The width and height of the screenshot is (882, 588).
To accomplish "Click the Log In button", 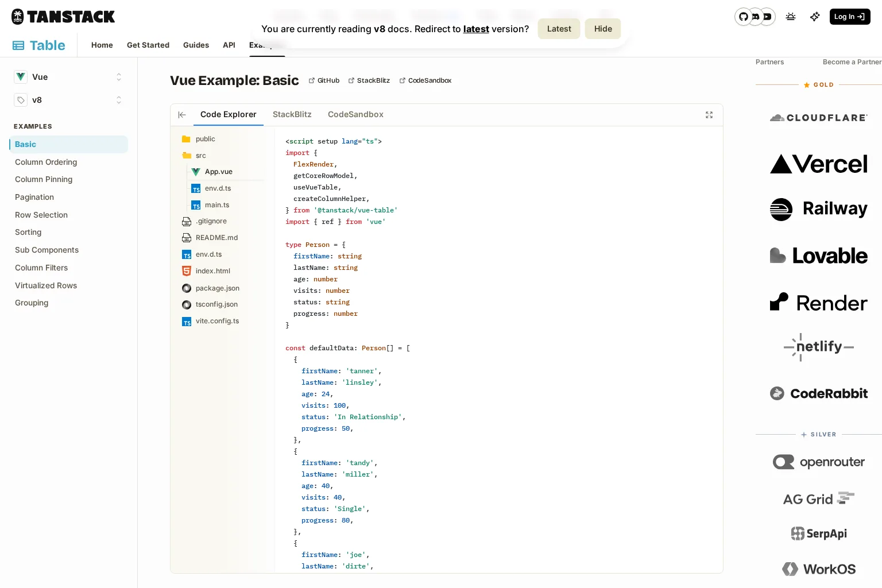I will [x=850, y=17].
